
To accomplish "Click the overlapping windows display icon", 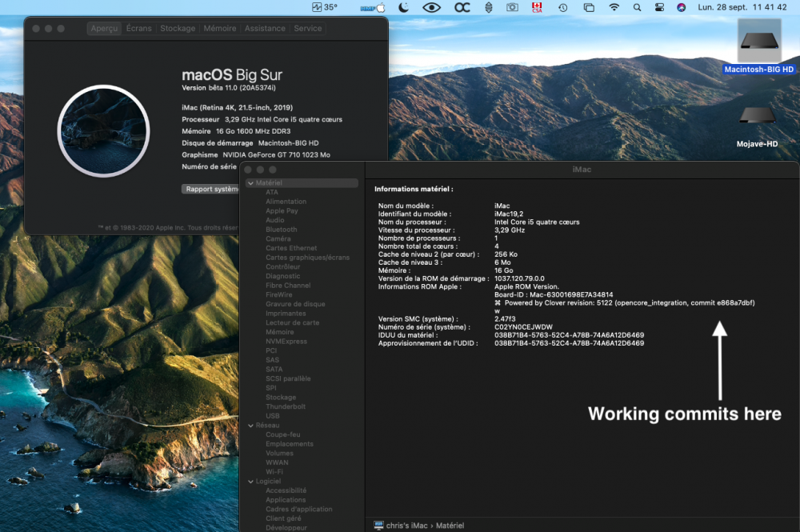I will 589,8.
